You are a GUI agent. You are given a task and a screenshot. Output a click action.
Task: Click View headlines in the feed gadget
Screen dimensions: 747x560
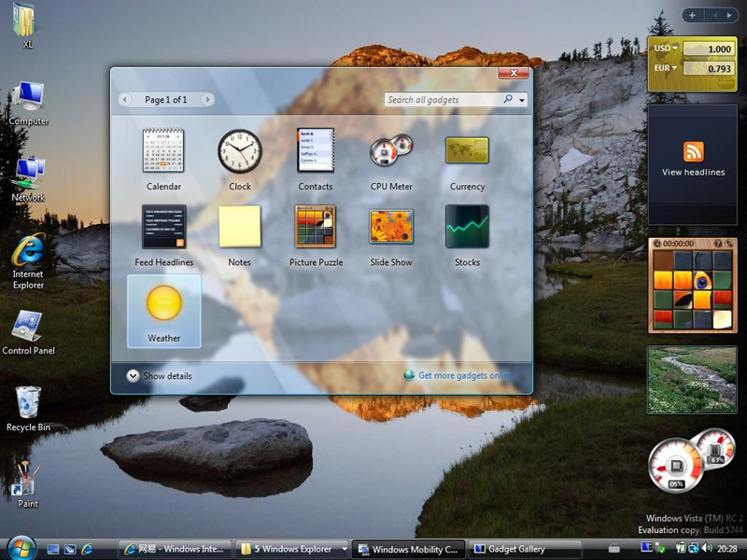point(693,172)
